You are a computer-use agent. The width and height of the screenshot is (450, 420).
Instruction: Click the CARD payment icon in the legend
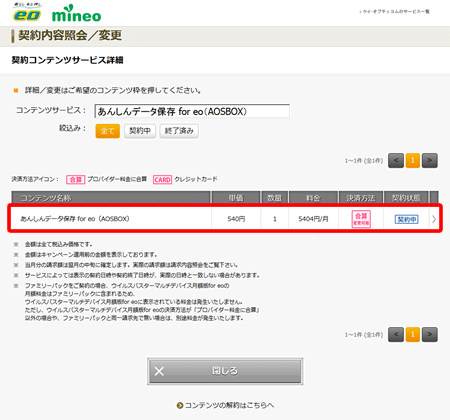click(162, 180)
